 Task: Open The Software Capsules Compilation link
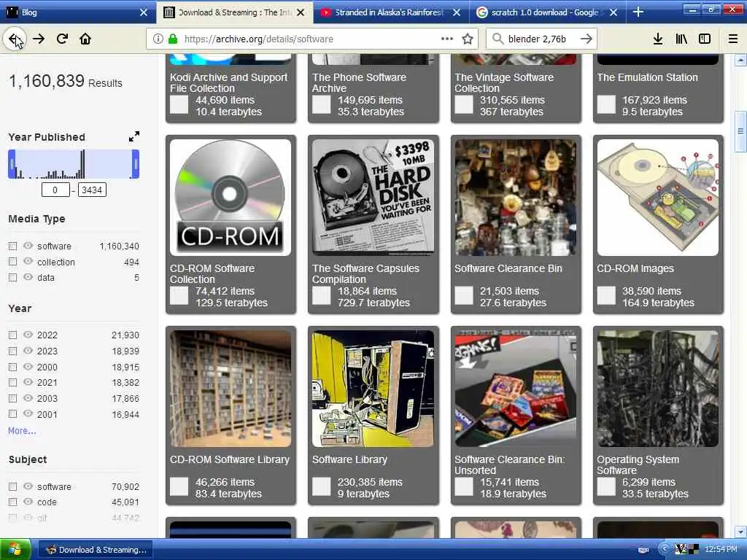click(365, 274)
